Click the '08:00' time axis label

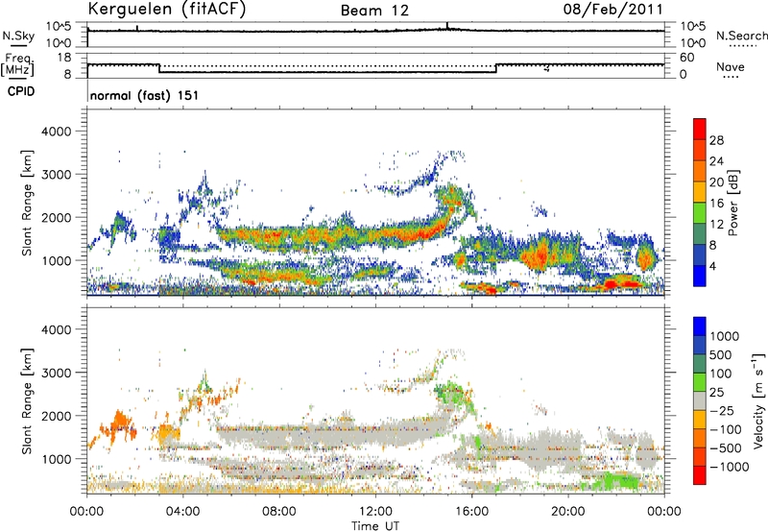click(278, 512)
